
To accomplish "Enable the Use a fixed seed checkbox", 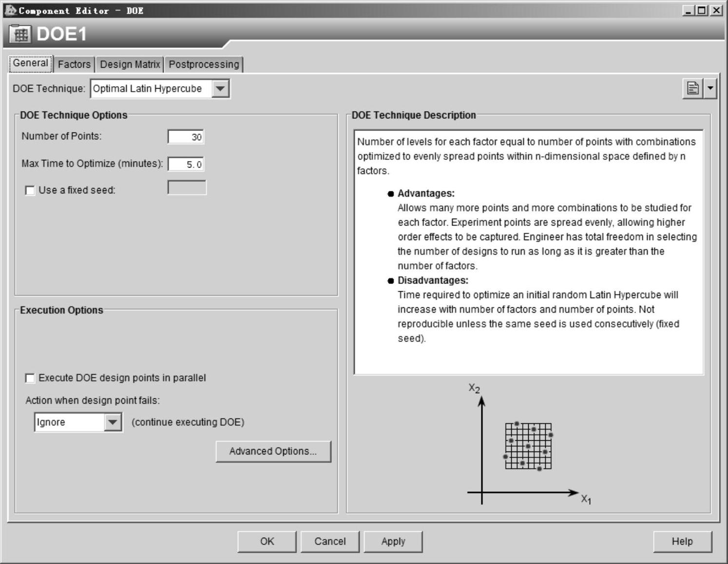I will pyautogui.click(x=30, y=190).
